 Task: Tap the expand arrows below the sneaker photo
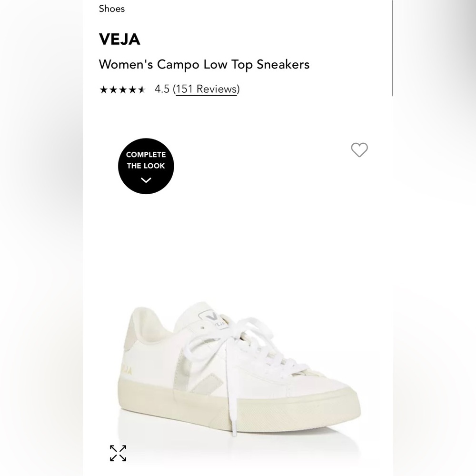tap(118, 453)
